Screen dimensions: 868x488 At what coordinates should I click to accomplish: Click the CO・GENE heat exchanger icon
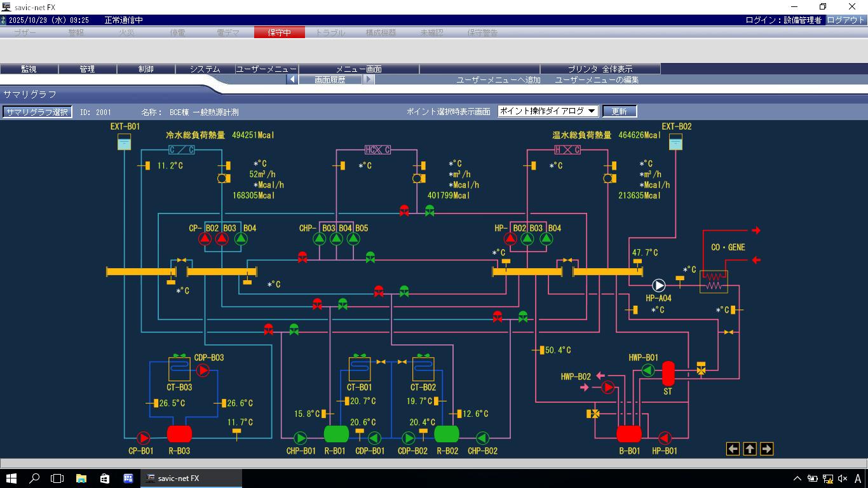(x=714, y=281)
